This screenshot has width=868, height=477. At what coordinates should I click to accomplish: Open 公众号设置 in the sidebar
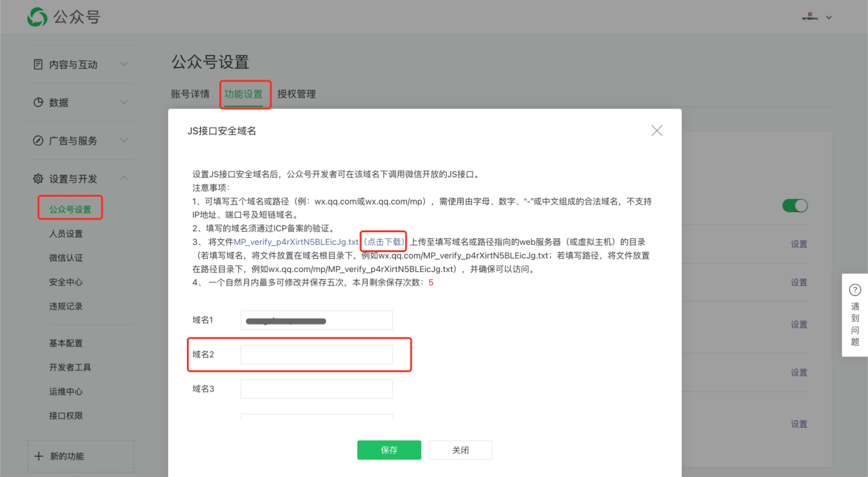pyautogui.click(x=70, y=209)
